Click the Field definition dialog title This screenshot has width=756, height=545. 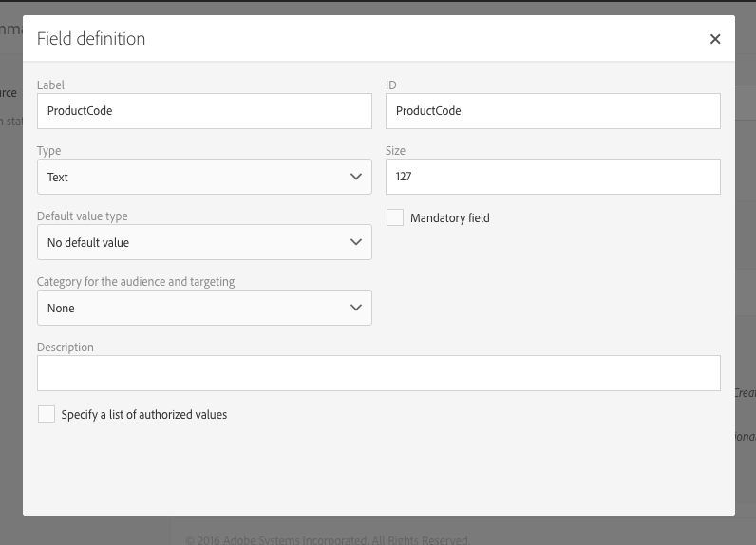pos(91,39)
